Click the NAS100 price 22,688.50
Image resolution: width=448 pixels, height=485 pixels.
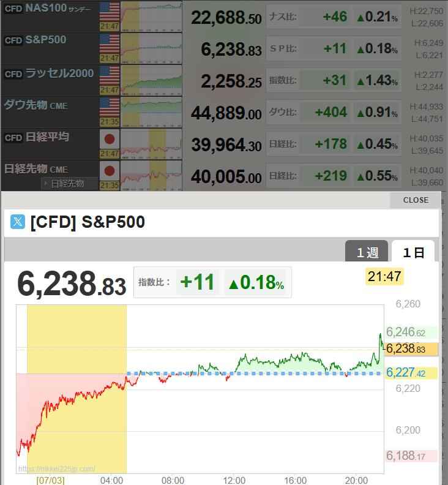pos(226,18)
